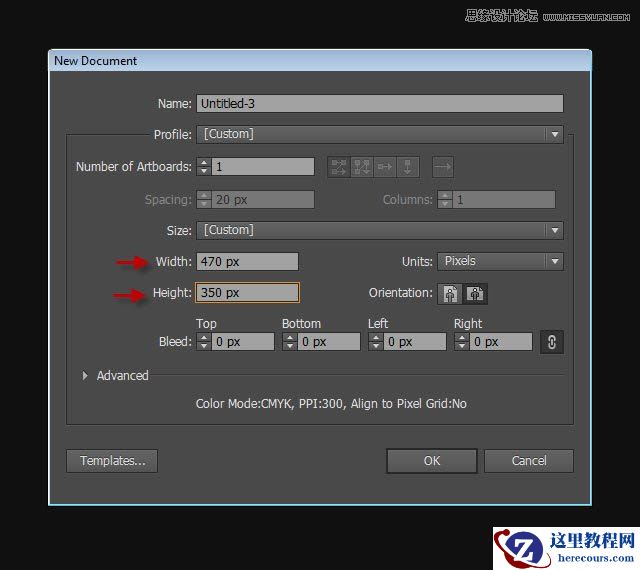
Task: Click the Bottom bleed value field
Action: pyautogui.click(x=329, y=342)
